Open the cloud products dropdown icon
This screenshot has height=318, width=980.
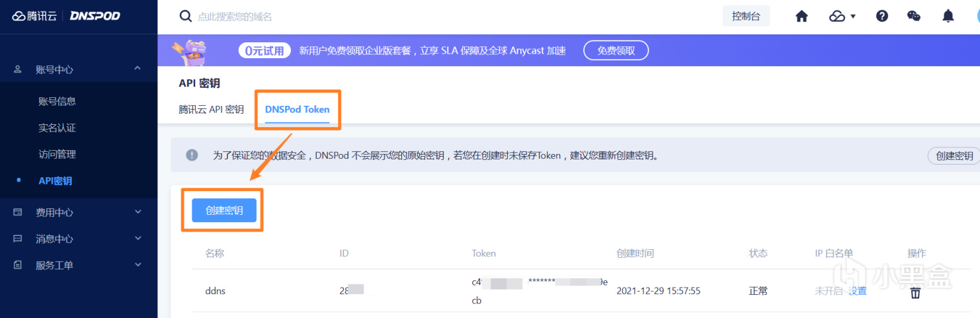tap(842, 17)
